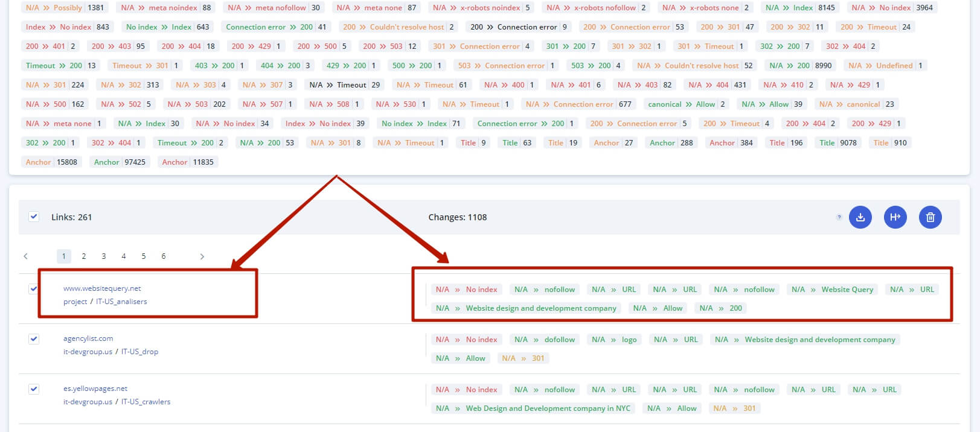
Task: Click the 'N/A » dofollow' change tag
Action: [x=545, y=340]
